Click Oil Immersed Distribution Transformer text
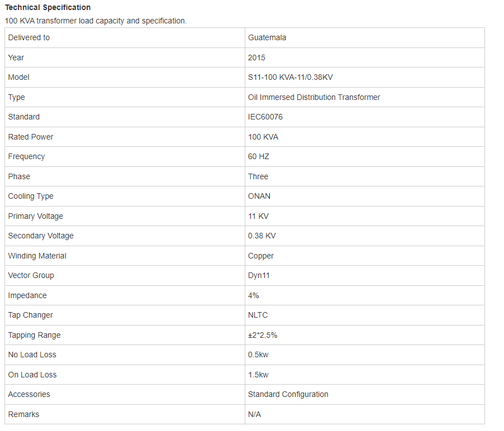Screen dimensions: 504x431 pyautogui.click(x=313, y=97)
